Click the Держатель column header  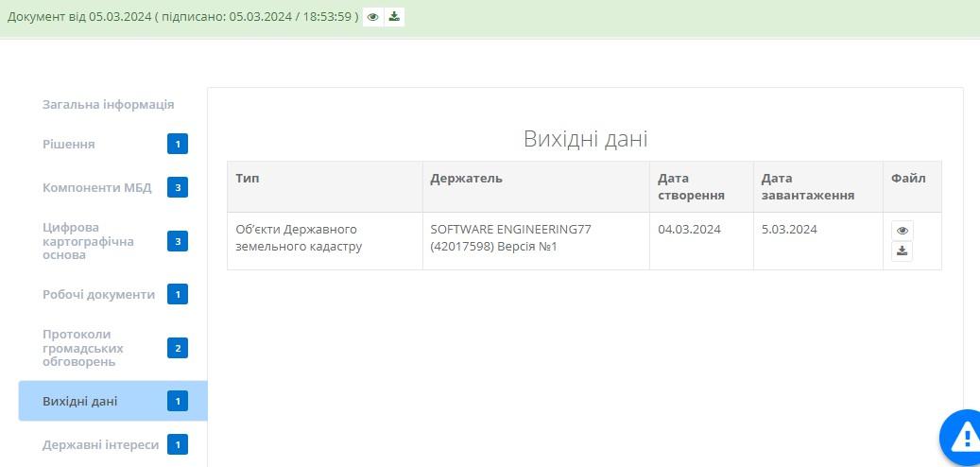pos(466,179)
